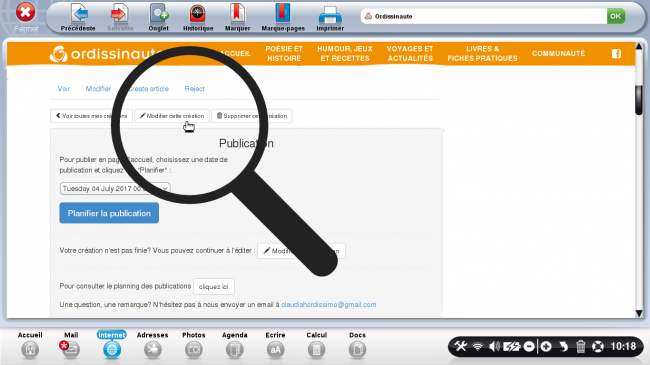Open the Docs application
The image size is (650, 365).
click(x=357, y=345)
